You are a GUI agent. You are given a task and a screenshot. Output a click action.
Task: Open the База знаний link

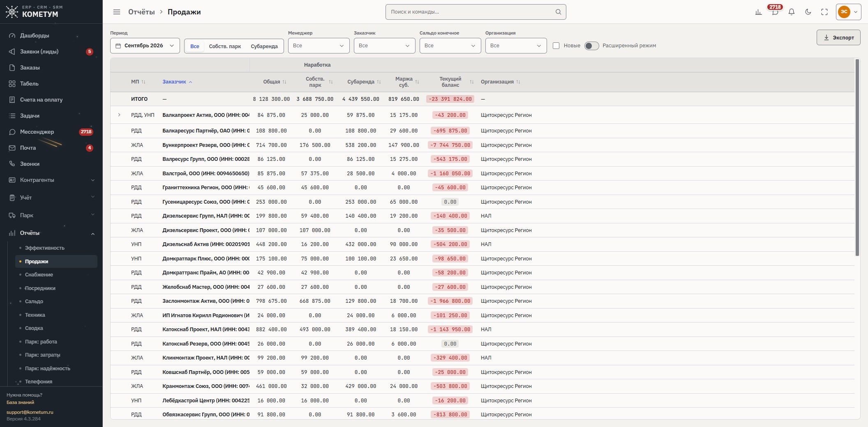pos(20,402)
